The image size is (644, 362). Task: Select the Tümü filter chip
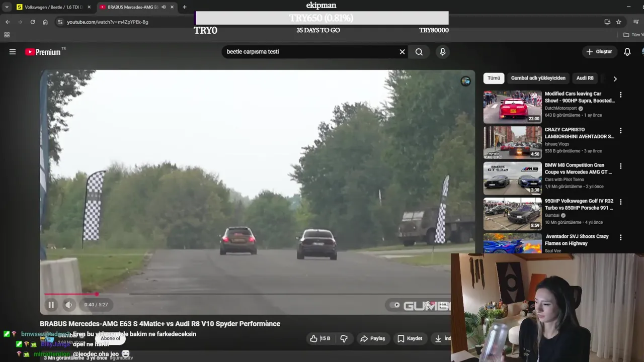pyautogui.click(x=494, y=78)
